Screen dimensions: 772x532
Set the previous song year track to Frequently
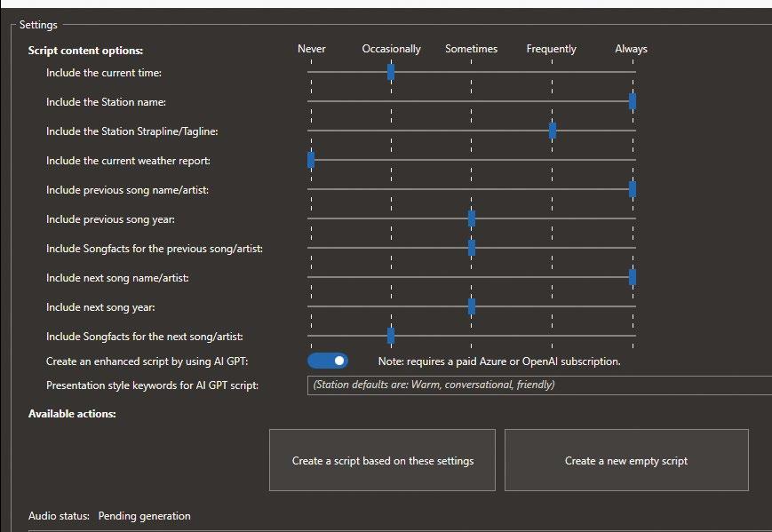[553, 218]
